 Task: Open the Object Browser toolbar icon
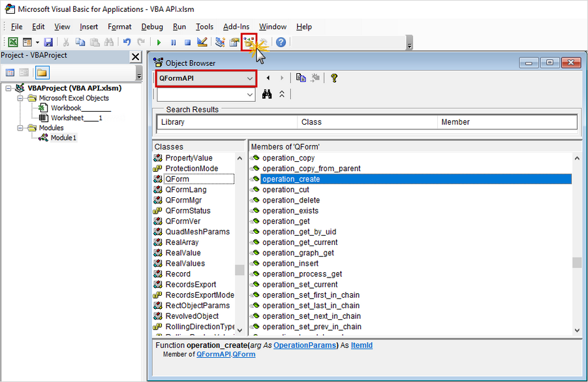249,42
